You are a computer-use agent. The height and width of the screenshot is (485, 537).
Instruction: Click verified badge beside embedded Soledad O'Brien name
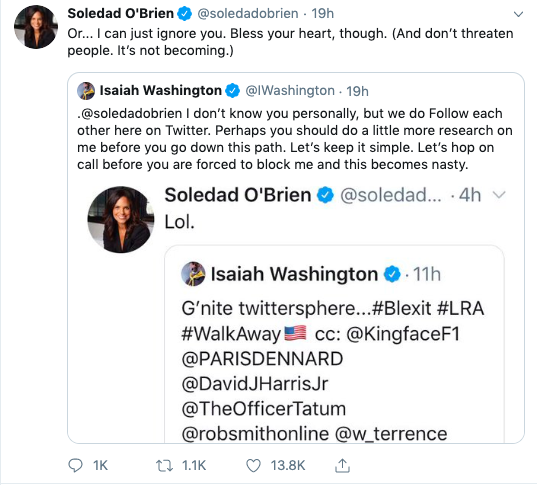click(325, 195)
